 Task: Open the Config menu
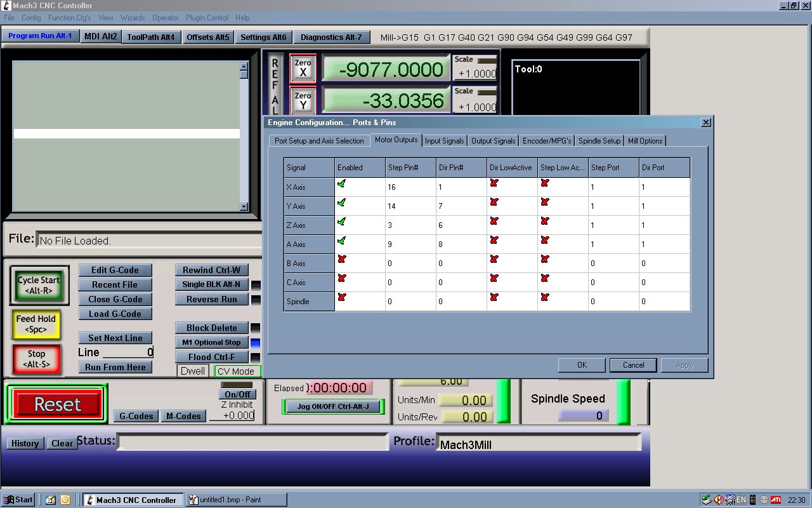(31, 18)
